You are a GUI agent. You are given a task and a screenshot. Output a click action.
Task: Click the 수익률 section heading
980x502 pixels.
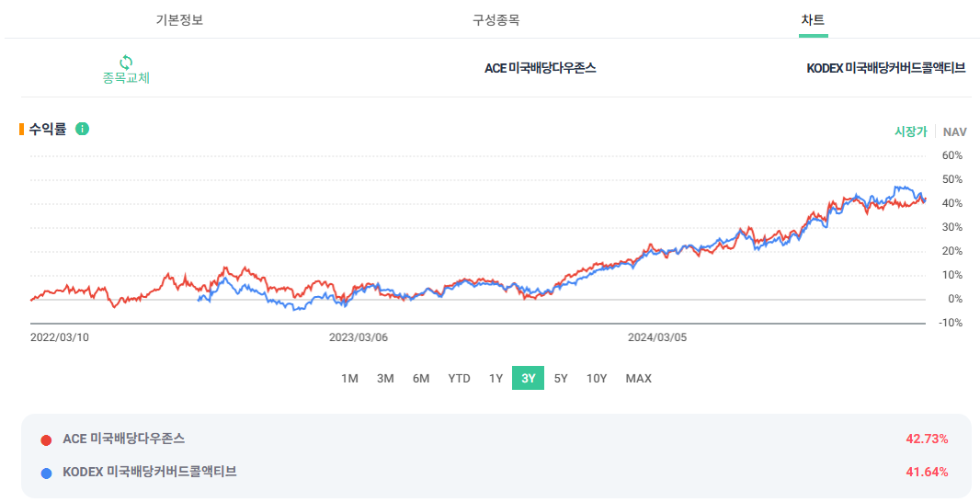click(x=48, y=130)
